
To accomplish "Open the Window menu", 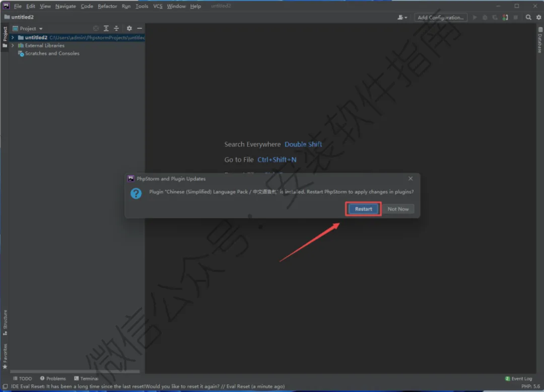I will point(176,6).
